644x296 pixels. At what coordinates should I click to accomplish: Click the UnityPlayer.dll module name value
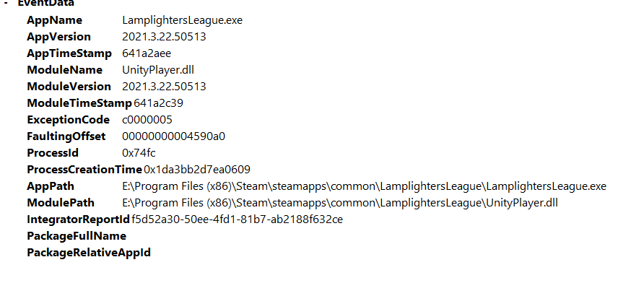158,70
